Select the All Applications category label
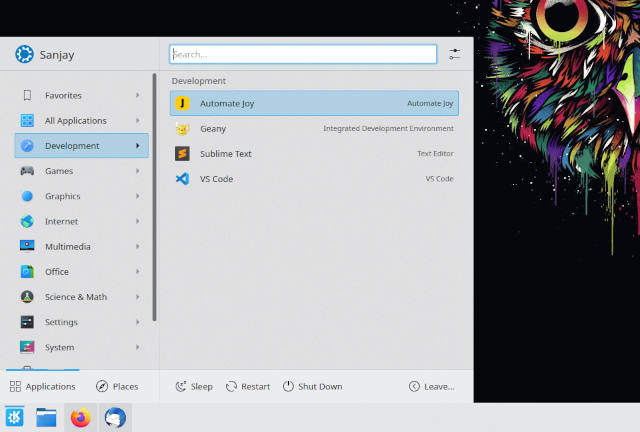Viewport: 640px width, 432px height. [x=76, y=121]
